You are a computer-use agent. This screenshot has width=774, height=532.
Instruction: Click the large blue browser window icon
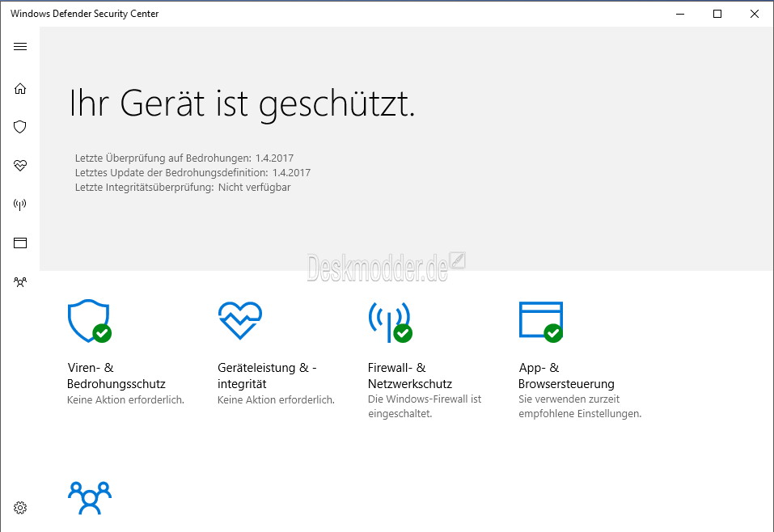pyautogui.click(x=541, y=322)
